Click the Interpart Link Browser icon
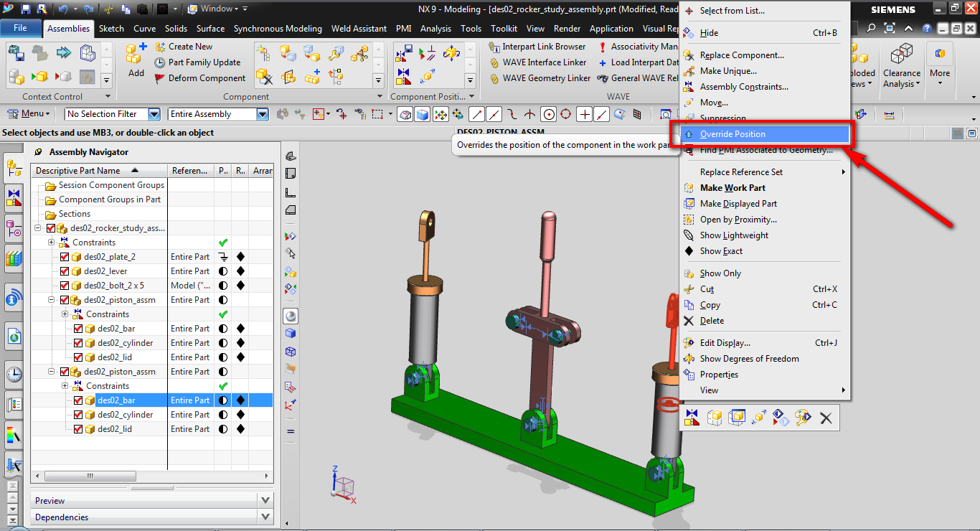Screen dimensions: 980x531 tap(494, 47)
